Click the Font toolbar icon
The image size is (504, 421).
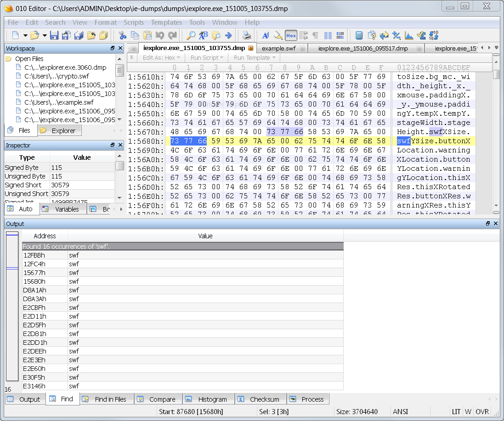266,35
